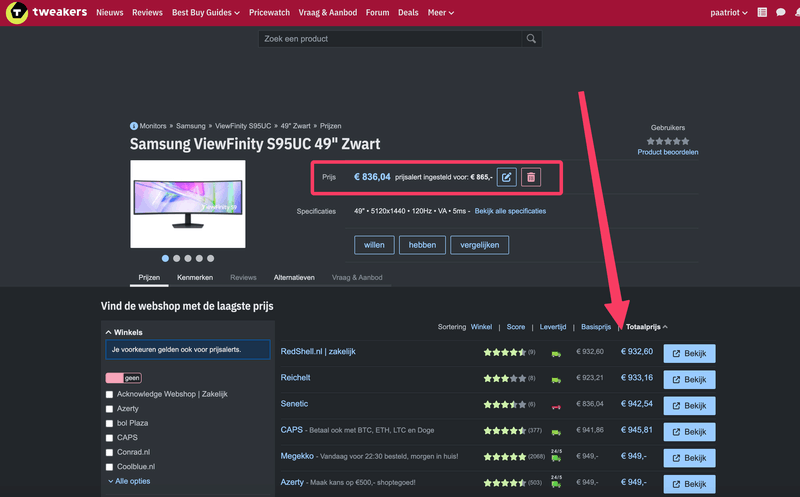Click RedShell.nl star rating

pos(505,352)
